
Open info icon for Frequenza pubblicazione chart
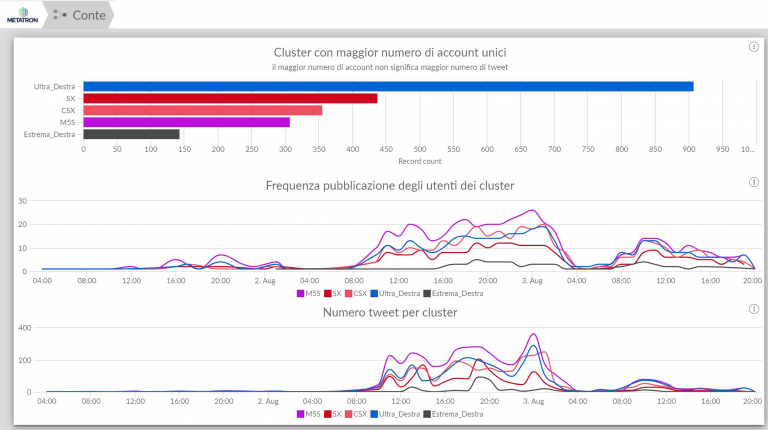pos(753,182)
